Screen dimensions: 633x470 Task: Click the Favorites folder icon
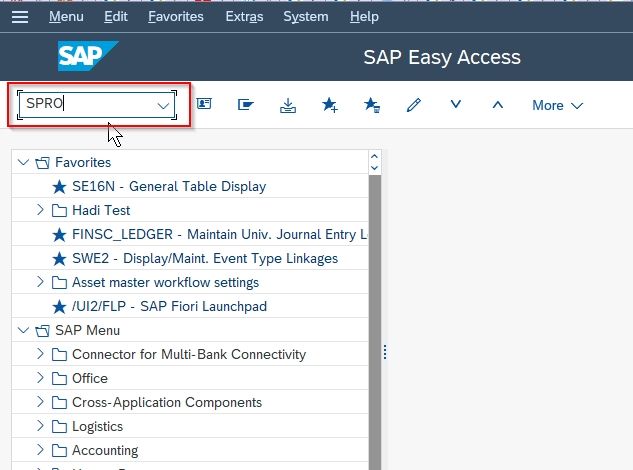pos(42,163)
